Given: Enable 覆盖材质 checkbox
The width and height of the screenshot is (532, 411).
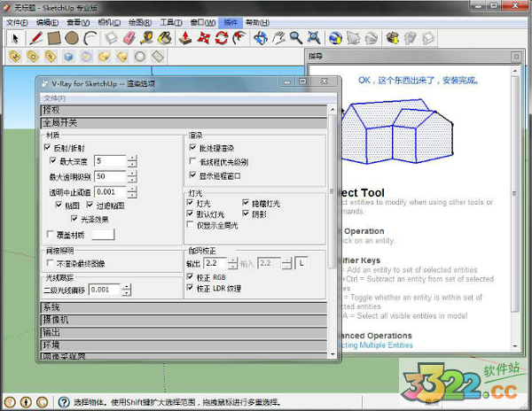Looking at the screenshot, I should [x=50, y=234].
